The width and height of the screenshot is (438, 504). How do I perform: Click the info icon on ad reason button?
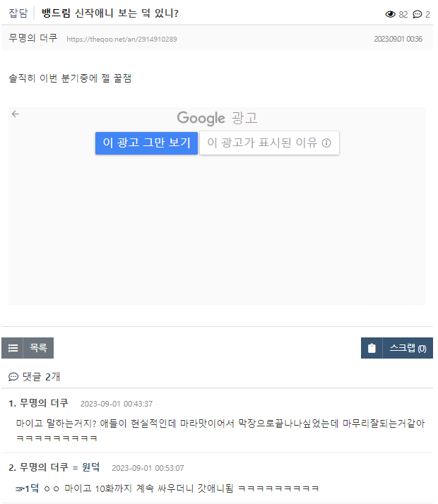(x=326, y=143)
